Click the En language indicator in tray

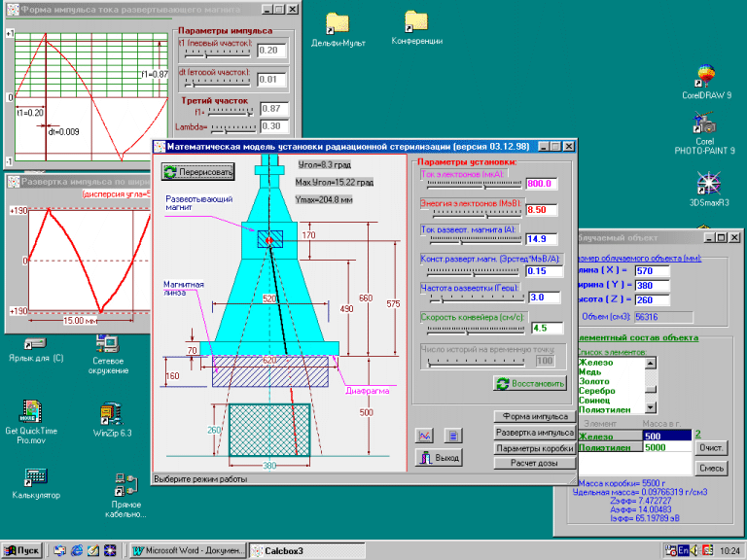pyautogui.click(x=682, y=550)
